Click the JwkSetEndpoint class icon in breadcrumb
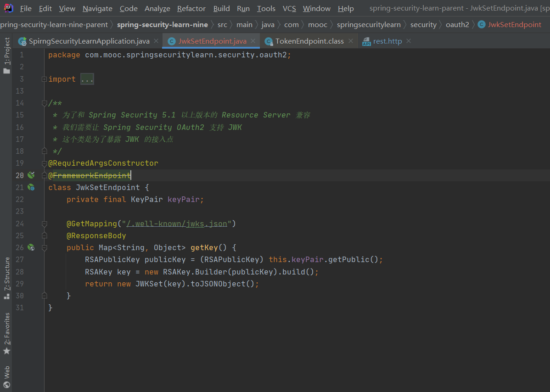Image resolution: width=550 pixels, height=392 pixels. (482, 24)
